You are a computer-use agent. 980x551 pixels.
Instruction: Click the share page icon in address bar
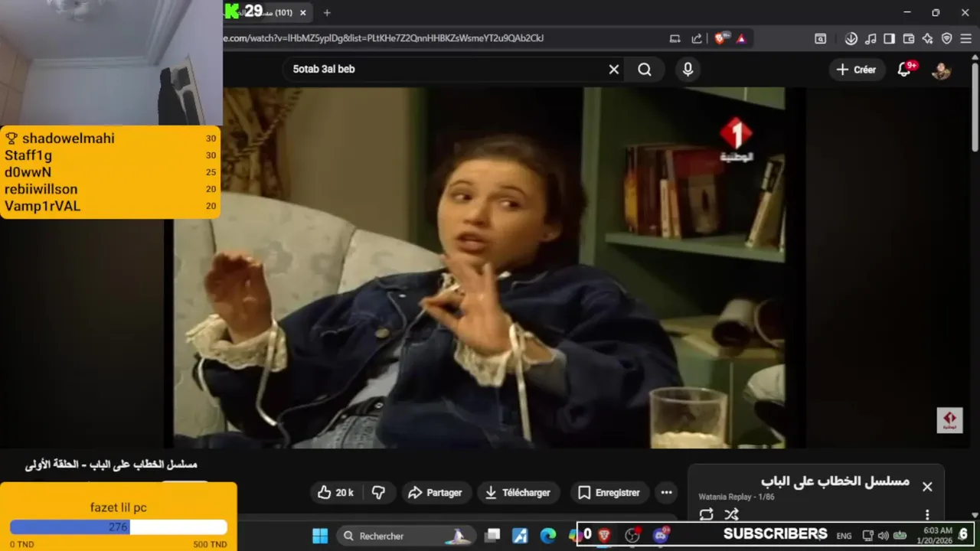pyautogui.click(x=697, y=38)
